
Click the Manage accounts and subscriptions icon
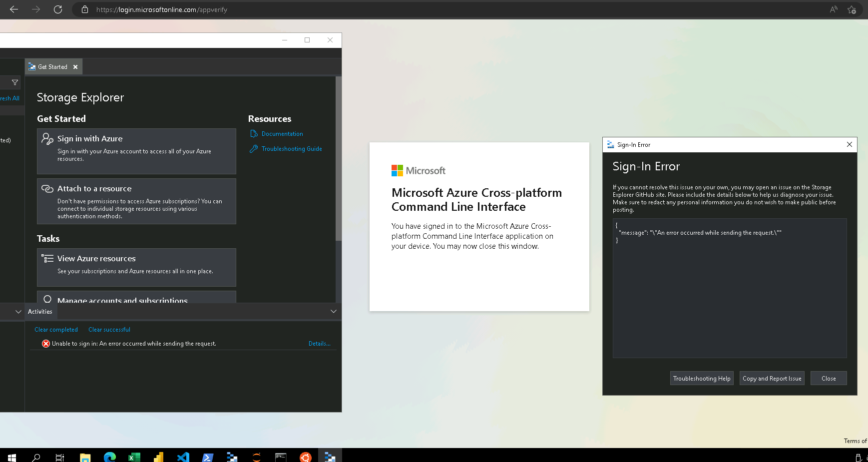tap(47, 299)
